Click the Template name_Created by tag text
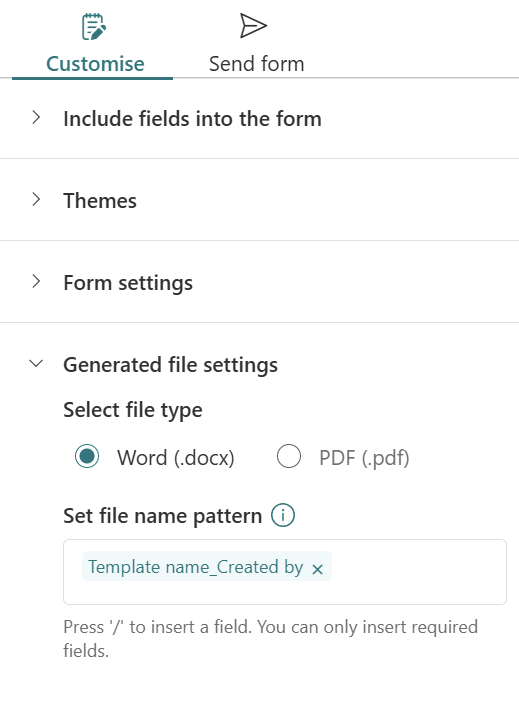Viewport: 519px width, 727px height. pos(196,567)
